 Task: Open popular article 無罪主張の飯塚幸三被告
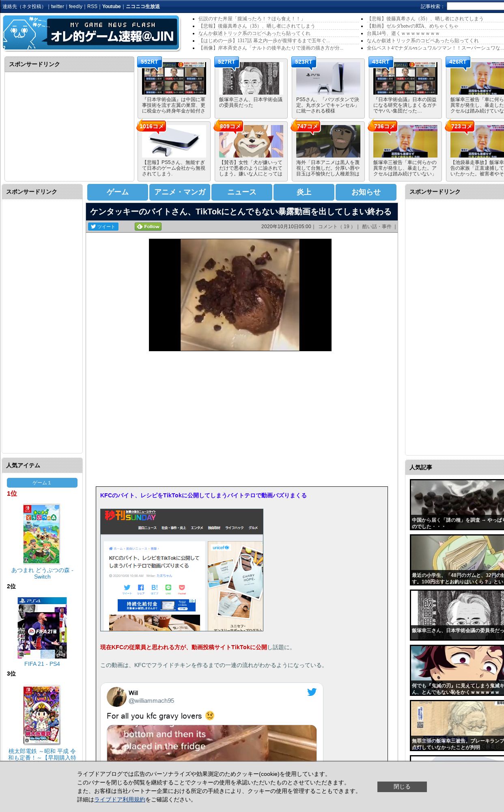(457, 726)
